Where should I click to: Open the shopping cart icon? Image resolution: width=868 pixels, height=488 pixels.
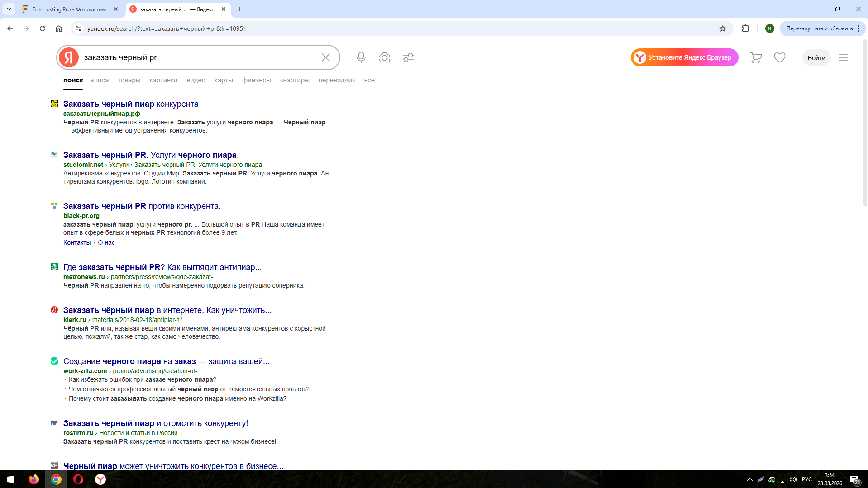pyautogui.click(x=756, y=57)
